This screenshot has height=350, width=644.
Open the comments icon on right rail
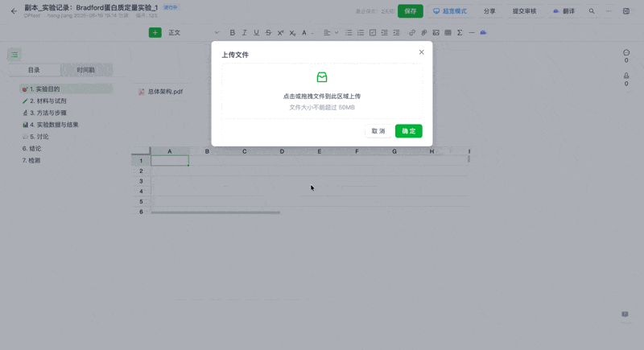tap(626, 52)
